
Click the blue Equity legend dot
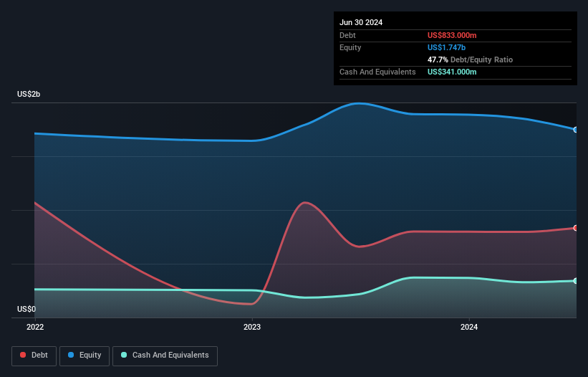pos(71,355)
